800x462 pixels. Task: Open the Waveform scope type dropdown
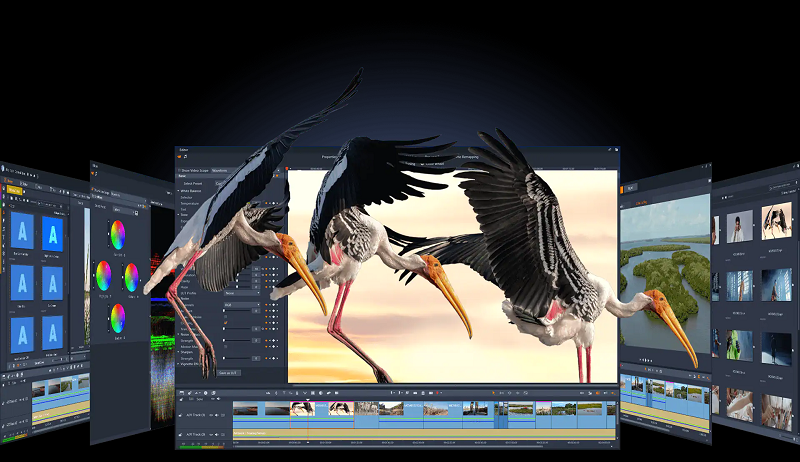(222, 170)
